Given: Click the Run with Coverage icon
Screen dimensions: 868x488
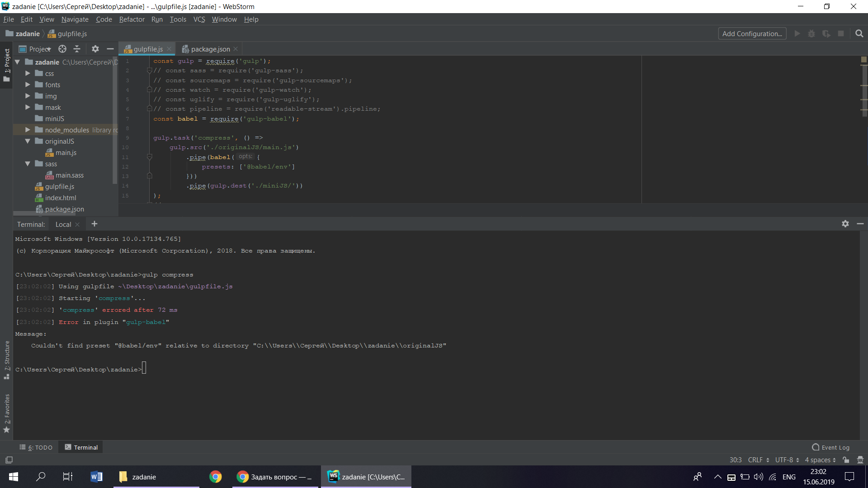Looking at the screenshot, I should pyautogui.click(x=826, y=34).
